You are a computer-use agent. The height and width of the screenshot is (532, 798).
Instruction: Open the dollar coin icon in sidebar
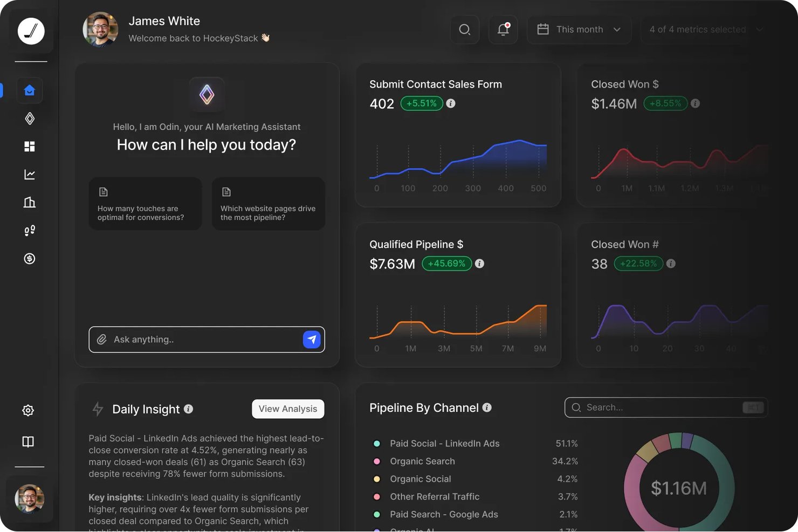click(x=30, y=259)
